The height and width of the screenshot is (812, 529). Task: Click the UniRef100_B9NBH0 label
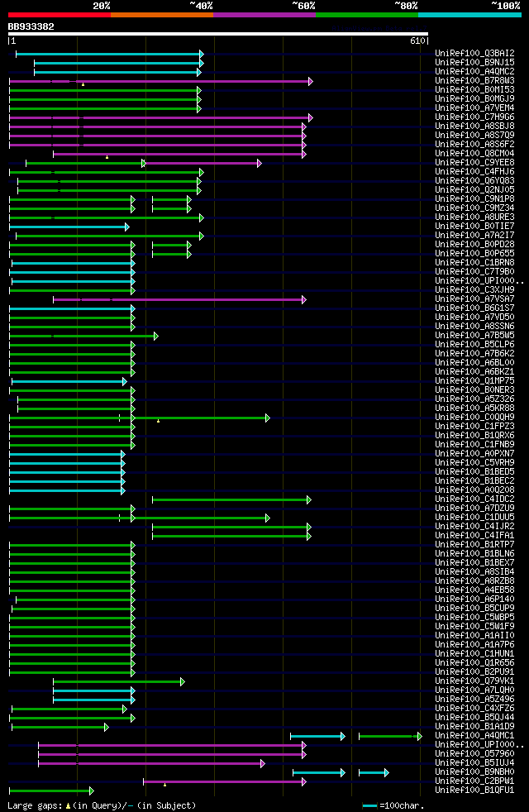coord(474,772)
